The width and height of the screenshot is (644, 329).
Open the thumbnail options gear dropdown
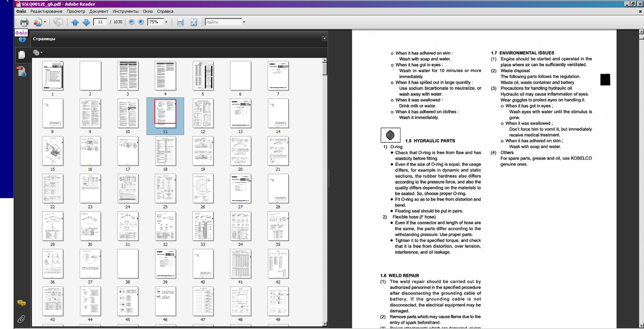click(37, 53)
